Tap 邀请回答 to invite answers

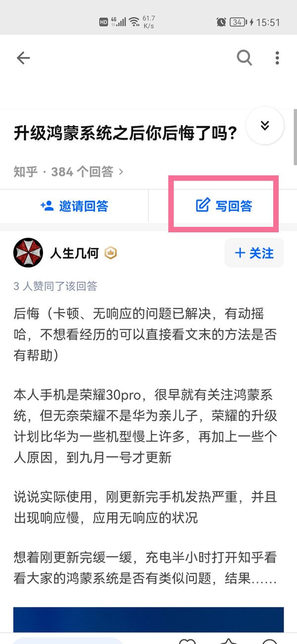74,206
